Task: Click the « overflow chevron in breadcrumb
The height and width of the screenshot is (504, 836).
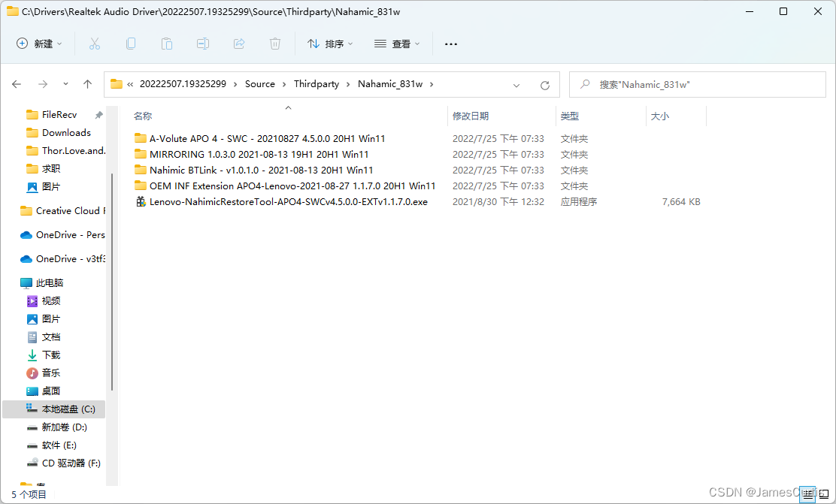Action: [130, 84]
